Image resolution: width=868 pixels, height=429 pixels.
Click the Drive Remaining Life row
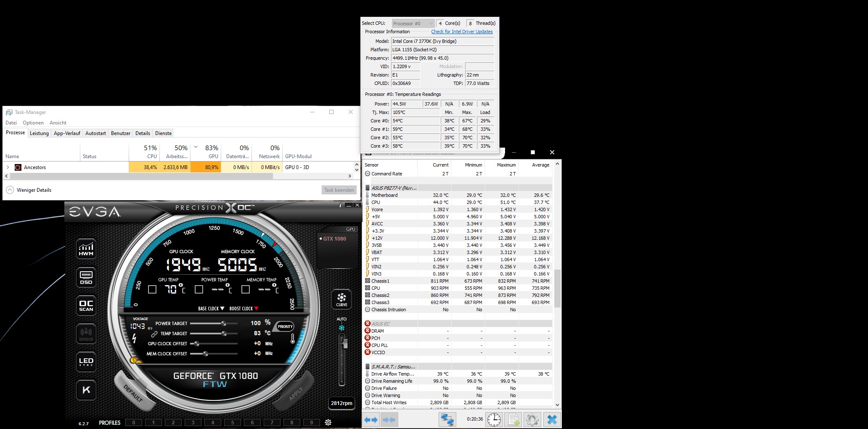click(x=458, y=381)
